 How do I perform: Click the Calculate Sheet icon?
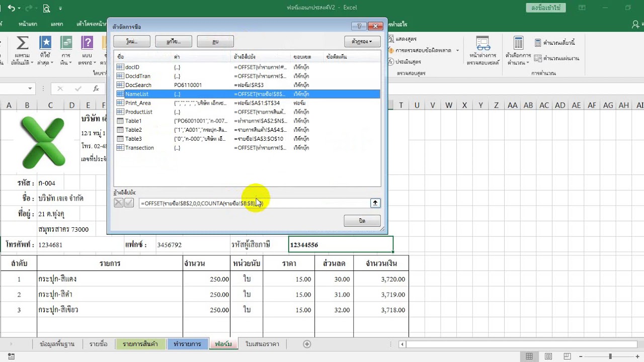[538, 58]
